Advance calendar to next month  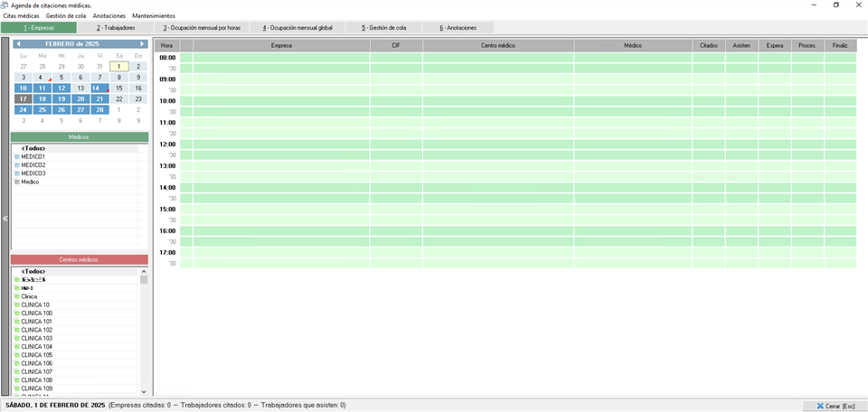(x=142, y=44)
